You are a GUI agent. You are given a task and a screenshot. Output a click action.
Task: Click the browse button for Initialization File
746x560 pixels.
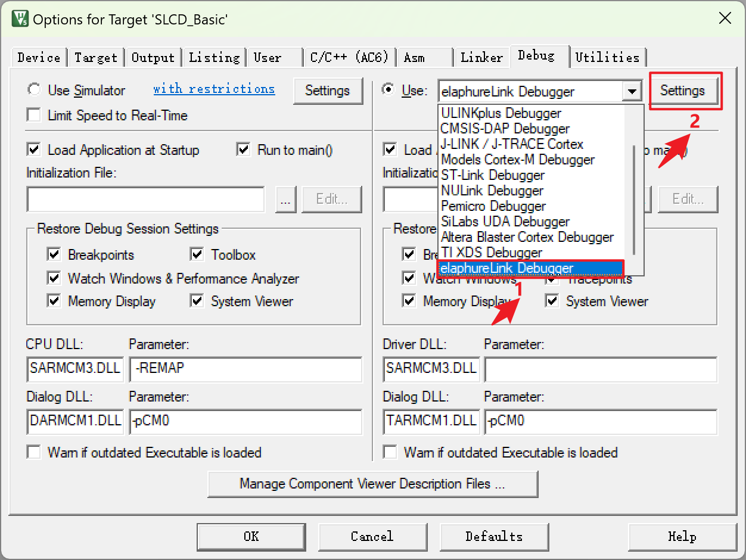[x=285, y=200]
